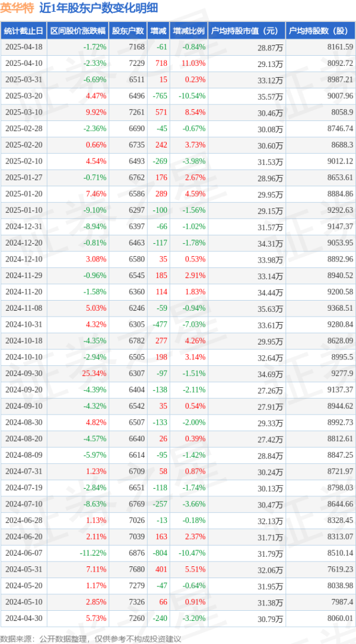Click the change value -804
The image size is (356, 644).
(x=160, y=554)
